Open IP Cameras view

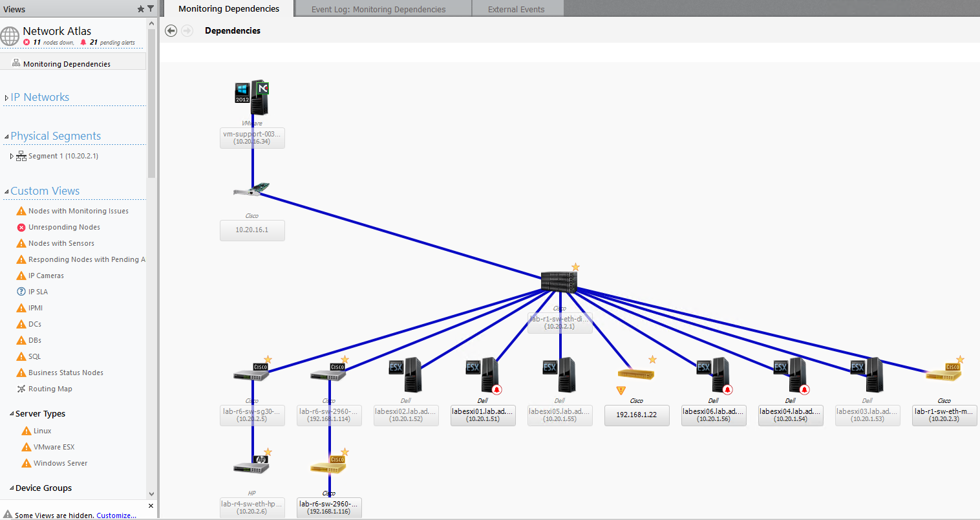click(46, 276)
